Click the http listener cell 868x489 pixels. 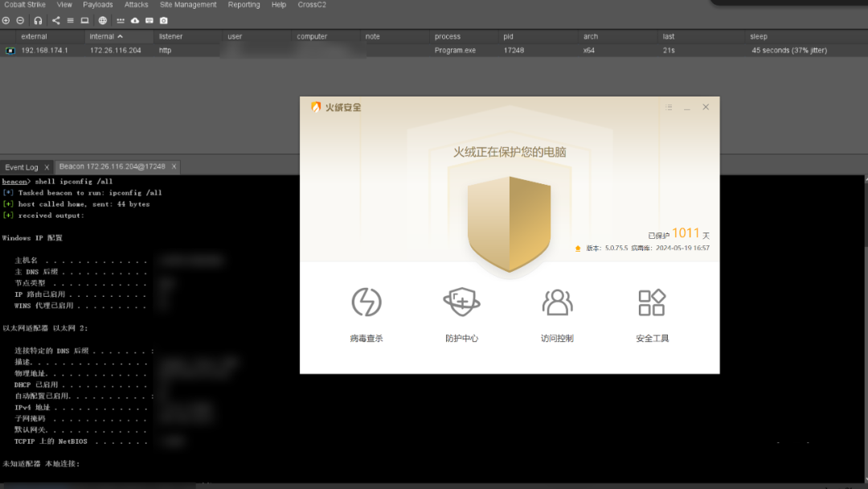(165, 51)
